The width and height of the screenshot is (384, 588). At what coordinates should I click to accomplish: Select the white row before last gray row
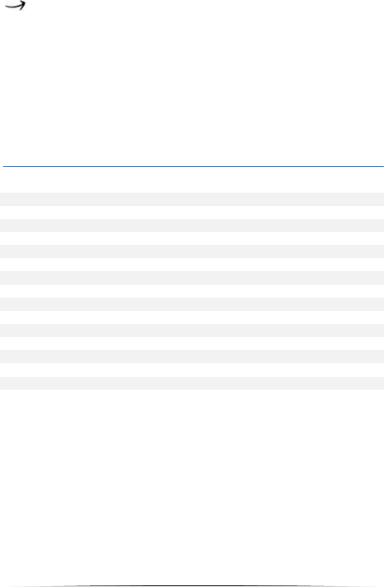click(x=192, y=370)
